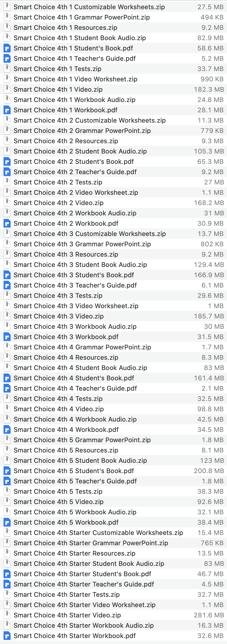Select Smart Choice 4th 1 Student Book Audio.zip

pyautogui.click(x=80, y=38)
